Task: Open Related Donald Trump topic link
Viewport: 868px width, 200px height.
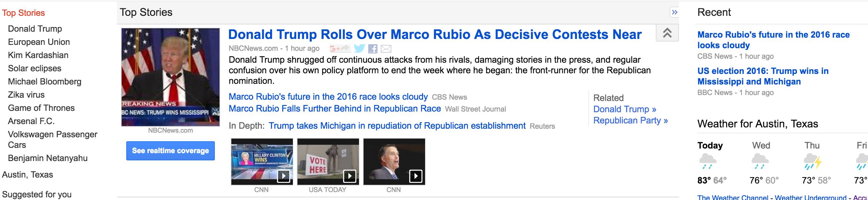Action: [624, 109]
